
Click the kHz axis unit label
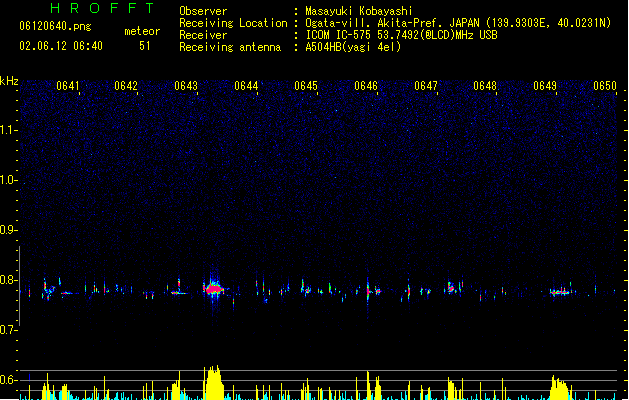tap(9, 81)
